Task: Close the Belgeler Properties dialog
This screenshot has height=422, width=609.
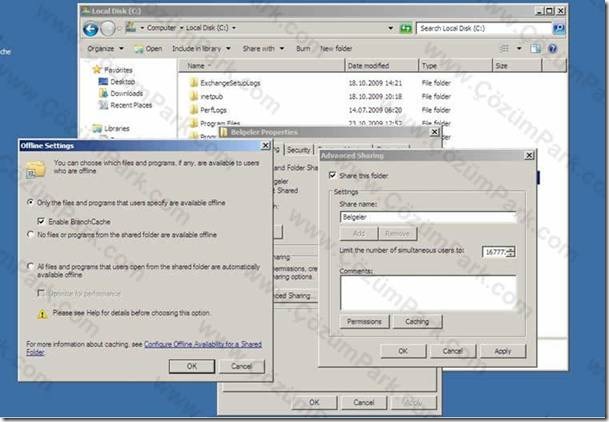Action: click(x=435, y=132)
